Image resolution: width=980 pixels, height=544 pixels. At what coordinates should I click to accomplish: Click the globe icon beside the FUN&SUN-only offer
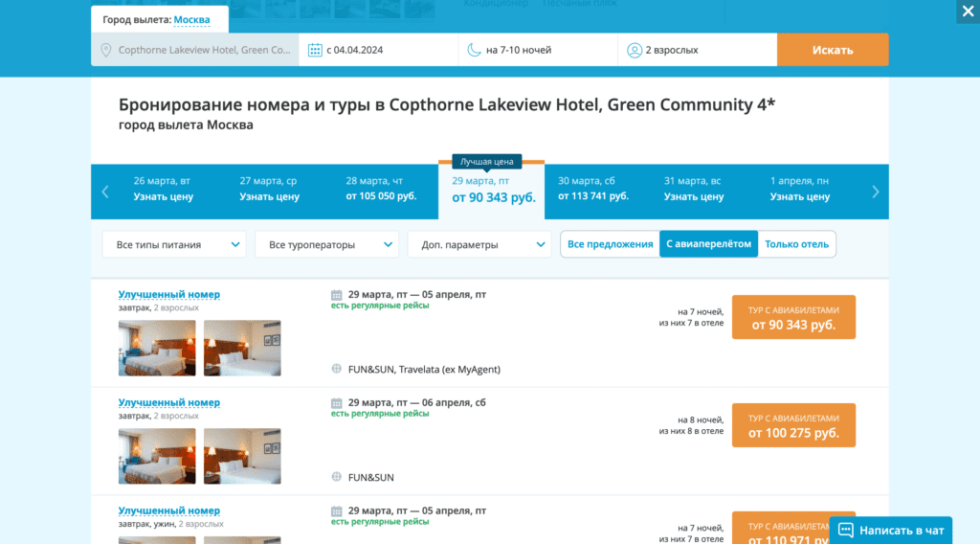coord(336,477)
